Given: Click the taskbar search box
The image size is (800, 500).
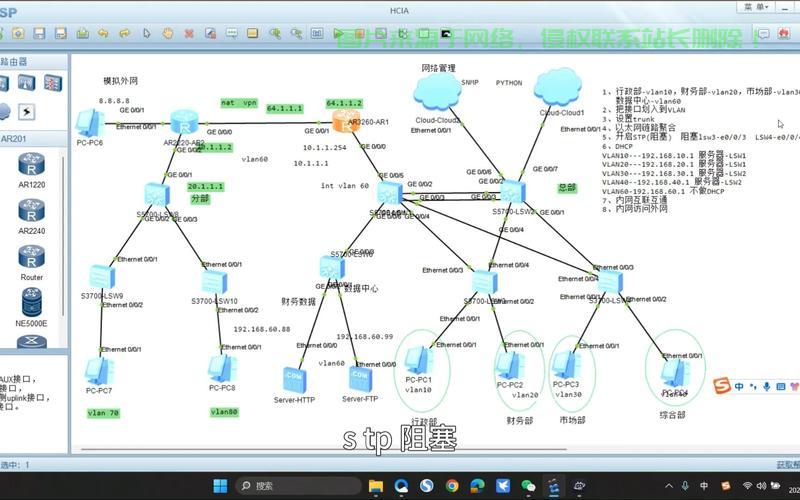Looking at the screenshot, I should (298, 486).
